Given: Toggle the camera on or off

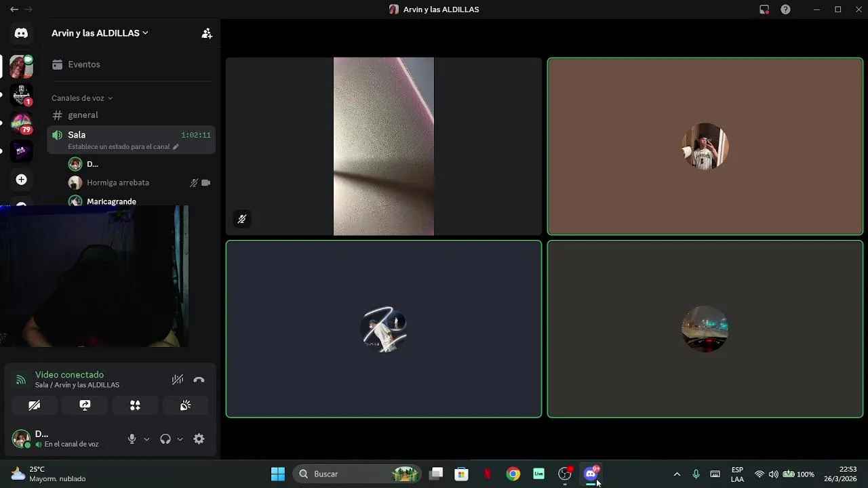Looking at the screenshot, I should click(35, 405).
